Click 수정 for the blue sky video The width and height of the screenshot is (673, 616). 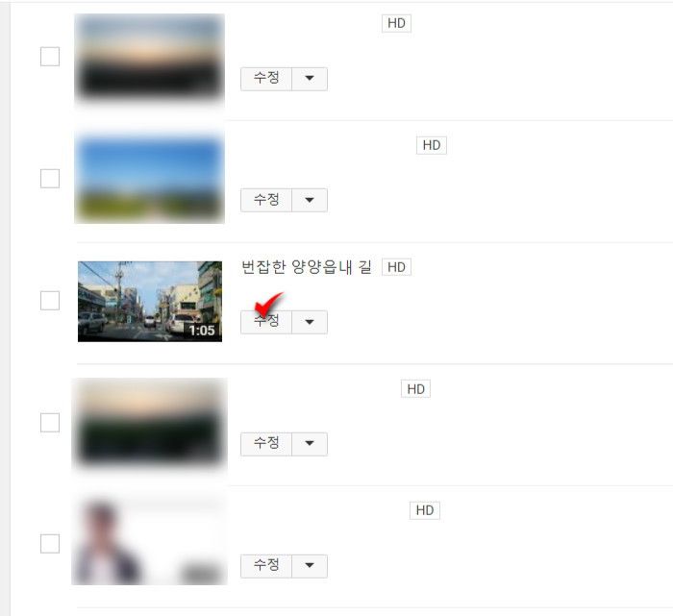tap(266, 200)
